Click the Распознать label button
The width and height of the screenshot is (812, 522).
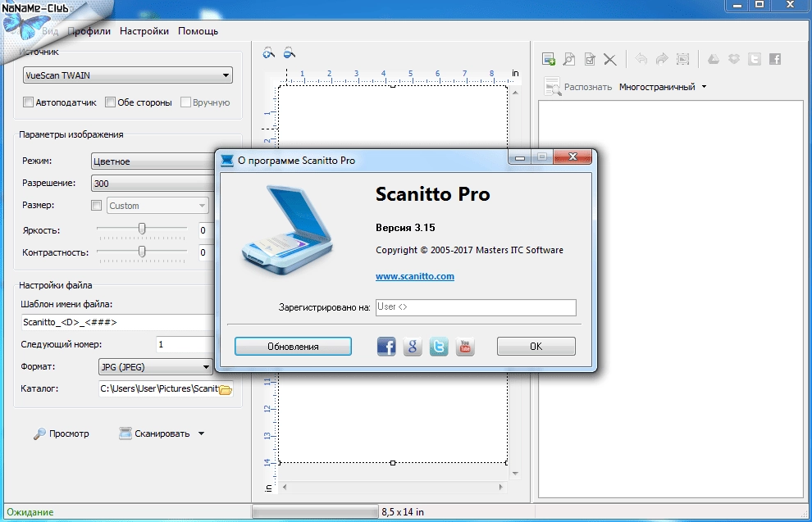coord(588,87)
